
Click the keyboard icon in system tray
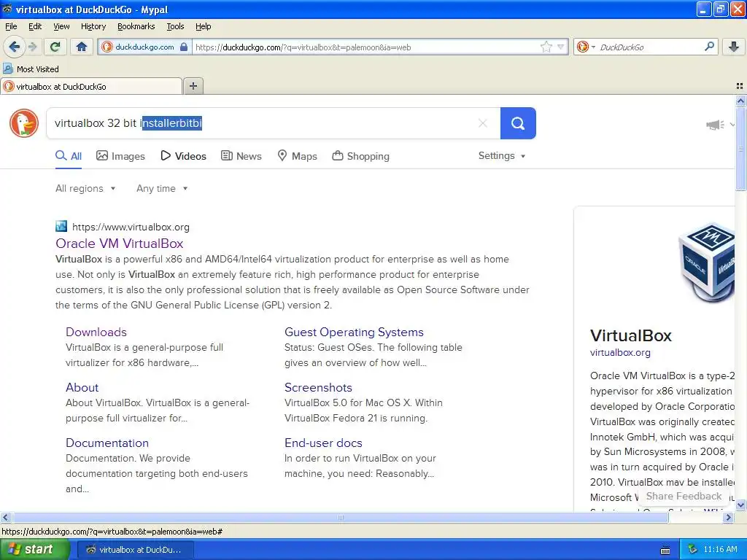pos(665,550)
